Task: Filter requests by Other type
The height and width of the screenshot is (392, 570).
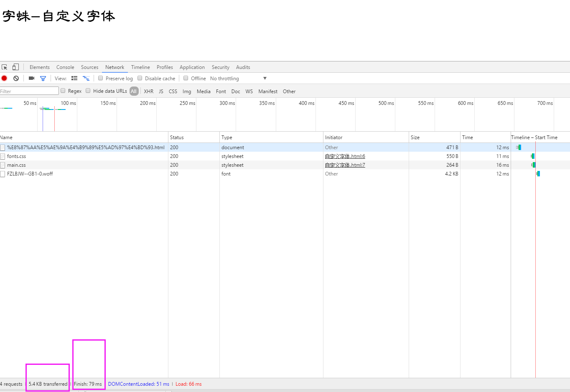Action: coord(289,92)
